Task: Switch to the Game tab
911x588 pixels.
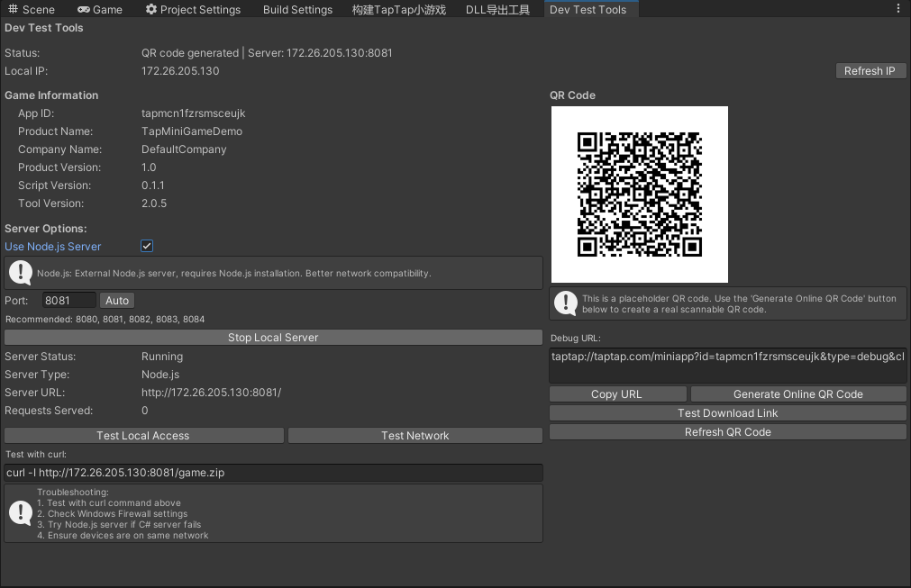Action: click(x=100, y=9)
